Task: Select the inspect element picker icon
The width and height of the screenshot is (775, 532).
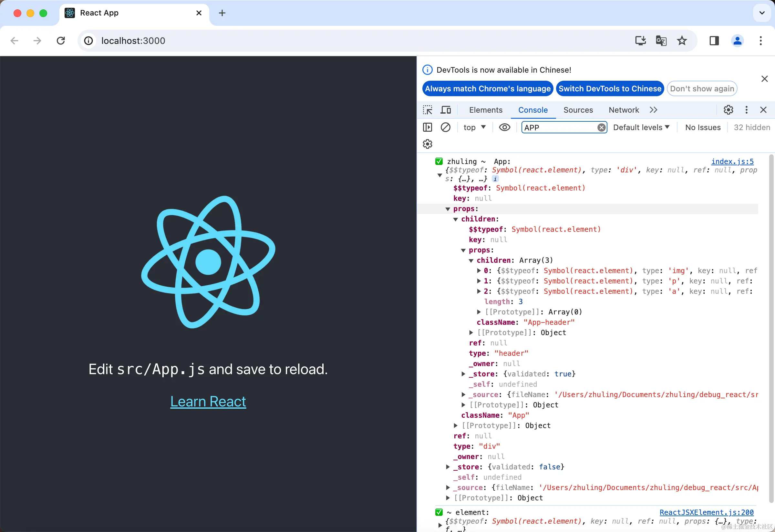Action: coord(428,110)
